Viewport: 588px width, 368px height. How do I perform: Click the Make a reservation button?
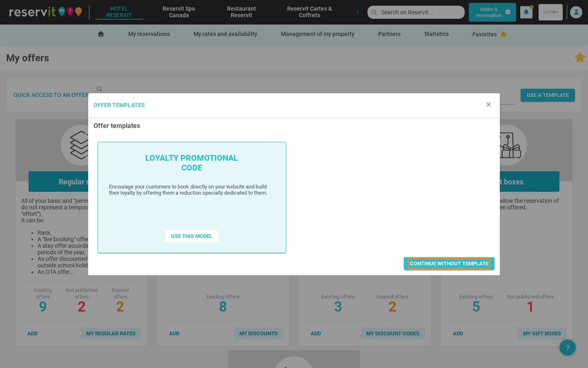pyautogui.click(x=492, y=12)
